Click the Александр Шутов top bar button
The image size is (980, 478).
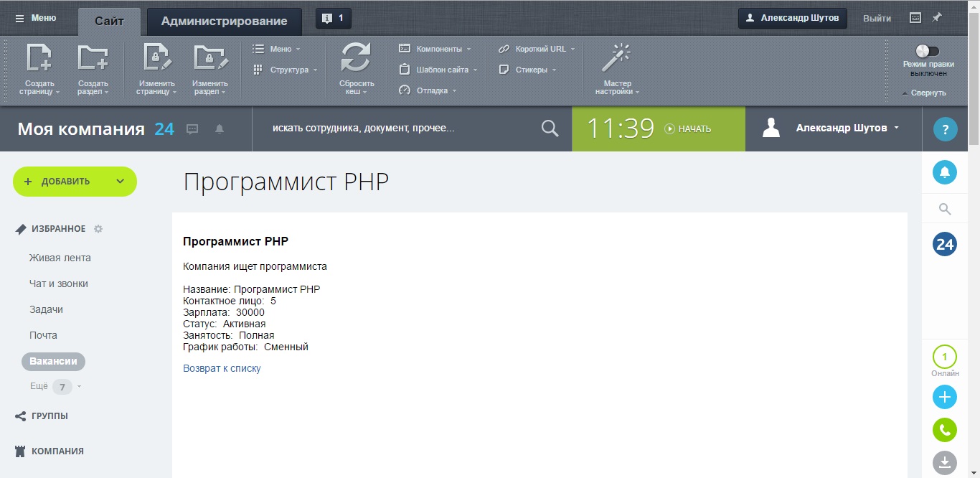tap(793, 18)
